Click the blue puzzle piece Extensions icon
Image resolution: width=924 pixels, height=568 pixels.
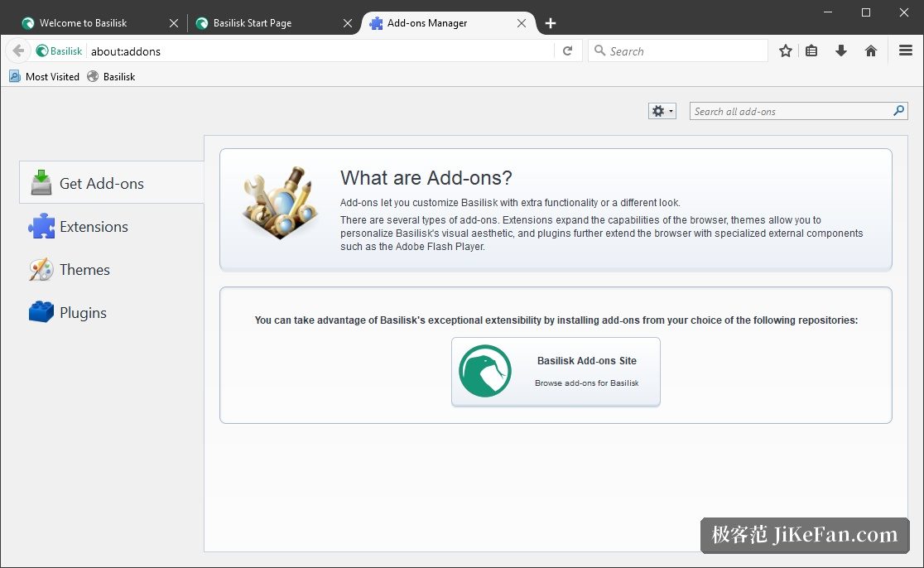(x=41, y=226)
